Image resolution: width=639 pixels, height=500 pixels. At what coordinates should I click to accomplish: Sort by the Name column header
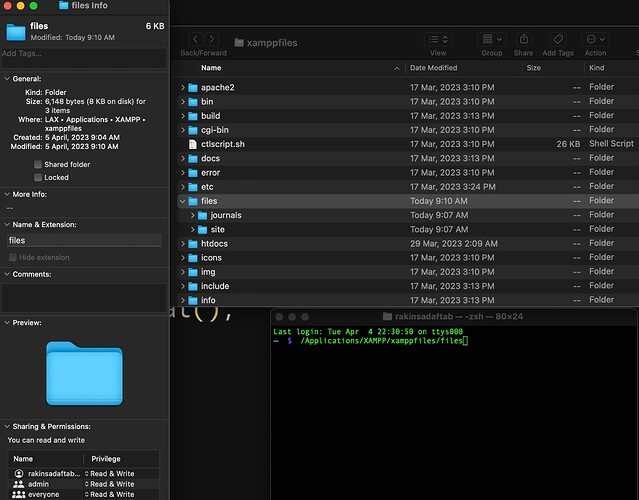click(x=211, y=68)
